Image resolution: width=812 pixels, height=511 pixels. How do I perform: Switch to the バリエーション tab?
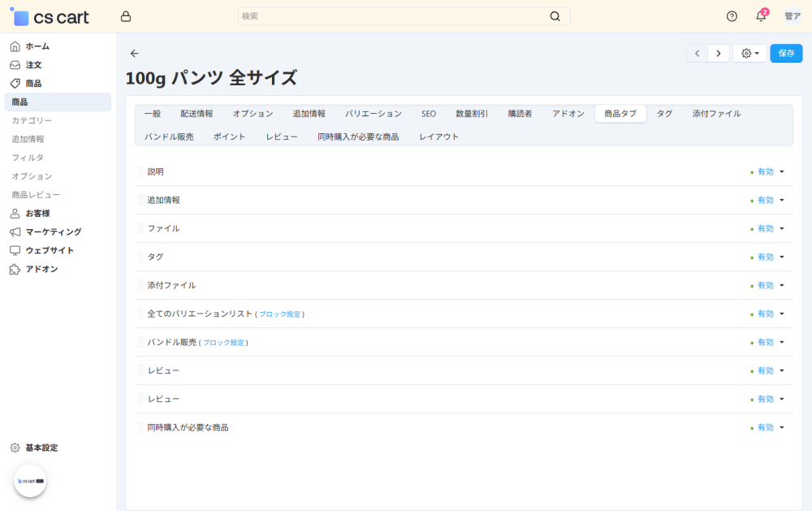pyautogui.click(x=373, y=114)
